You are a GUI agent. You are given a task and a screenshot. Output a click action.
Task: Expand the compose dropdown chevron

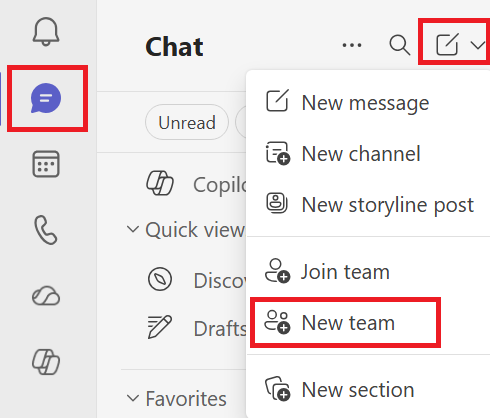click(x=478, y=45)
